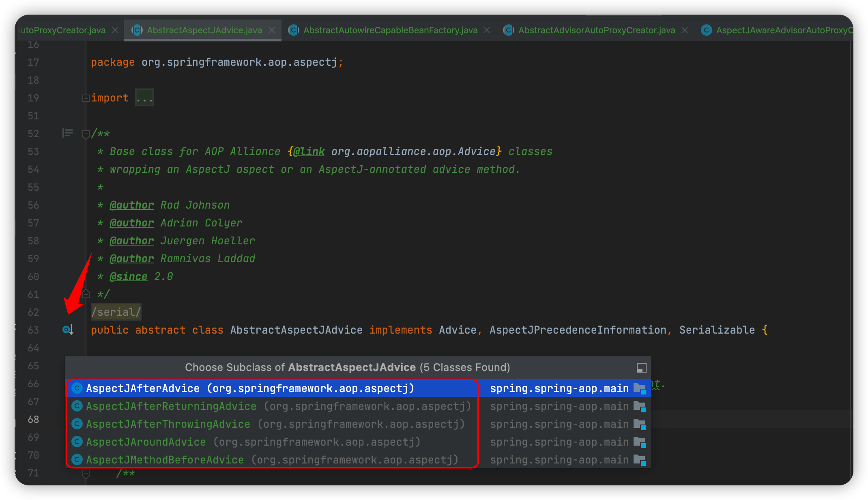Click the org.aopalliance.aop.Advice link in the Javadoc
This screenshot has height=500, width=868.
pos(413,151)
